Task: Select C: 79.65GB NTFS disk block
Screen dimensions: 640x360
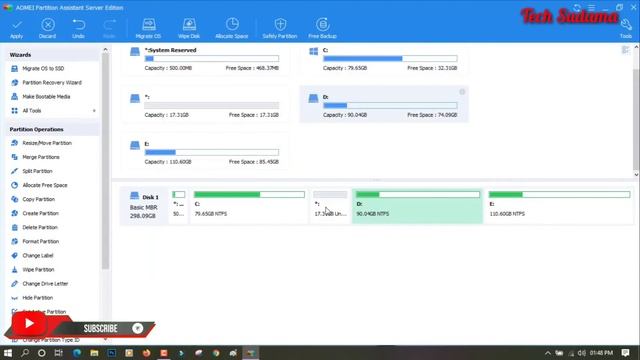Action: tap(249, 206)
